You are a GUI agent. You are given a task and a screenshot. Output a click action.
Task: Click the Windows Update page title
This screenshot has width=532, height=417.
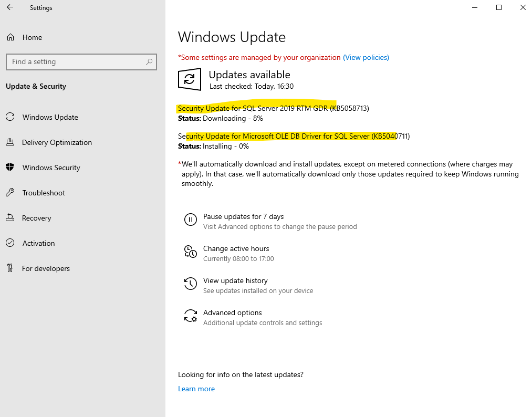(x=232, y=37)
